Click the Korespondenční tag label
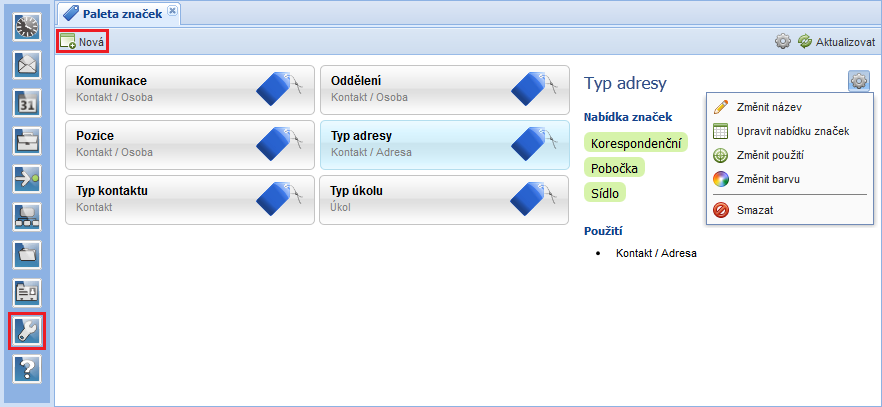The width and height of the screenshot is (882, 407). point(636,143)
